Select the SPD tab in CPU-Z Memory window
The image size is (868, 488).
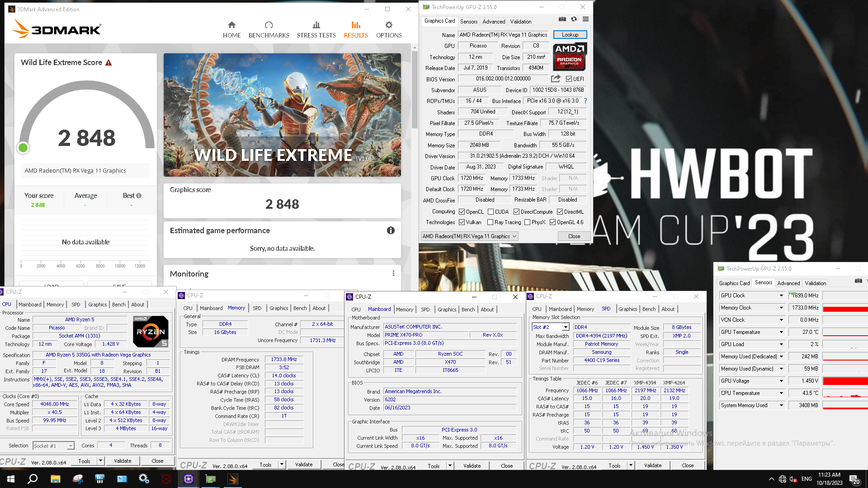pyautogui.click(x=257, y=308)
